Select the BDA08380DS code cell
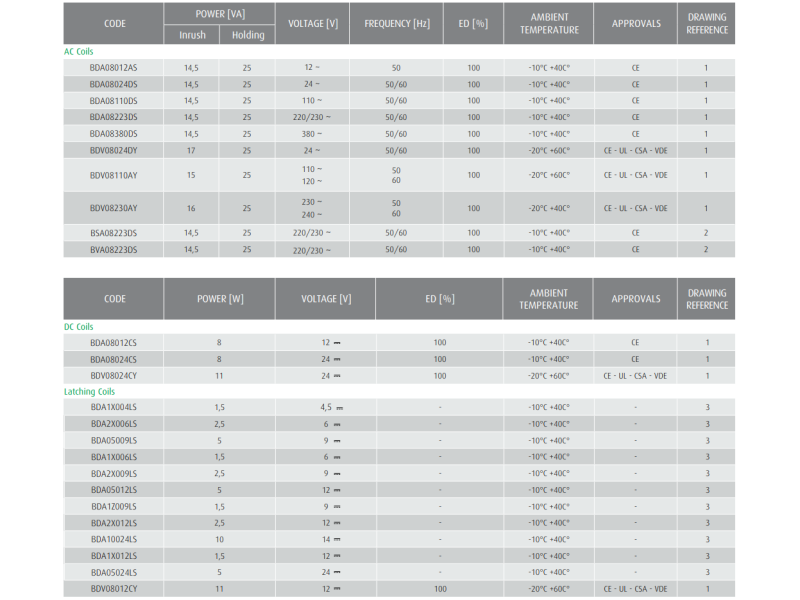This screenshot has width=800, height=600. point(114,133)
